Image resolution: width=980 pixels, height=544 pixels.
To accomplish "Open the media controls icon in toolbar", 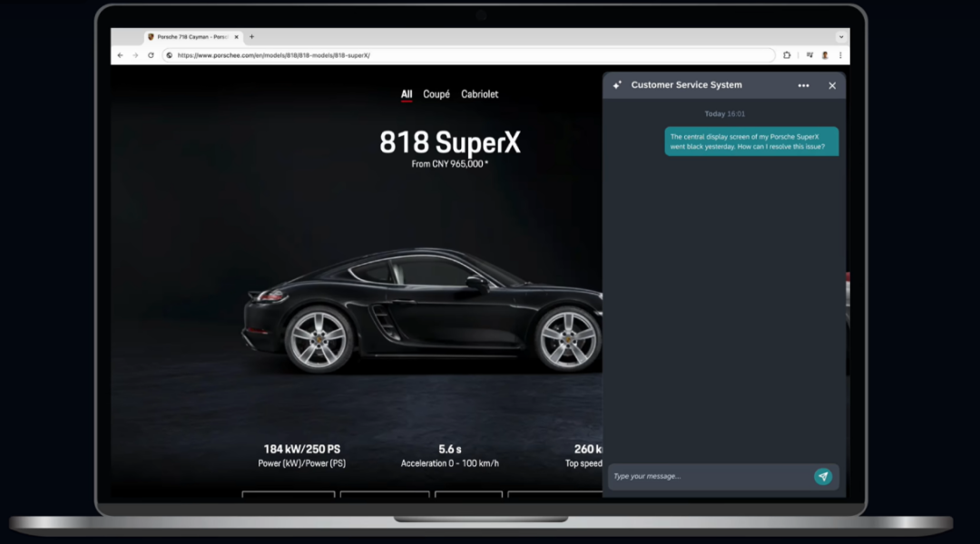I will [809, 55].
